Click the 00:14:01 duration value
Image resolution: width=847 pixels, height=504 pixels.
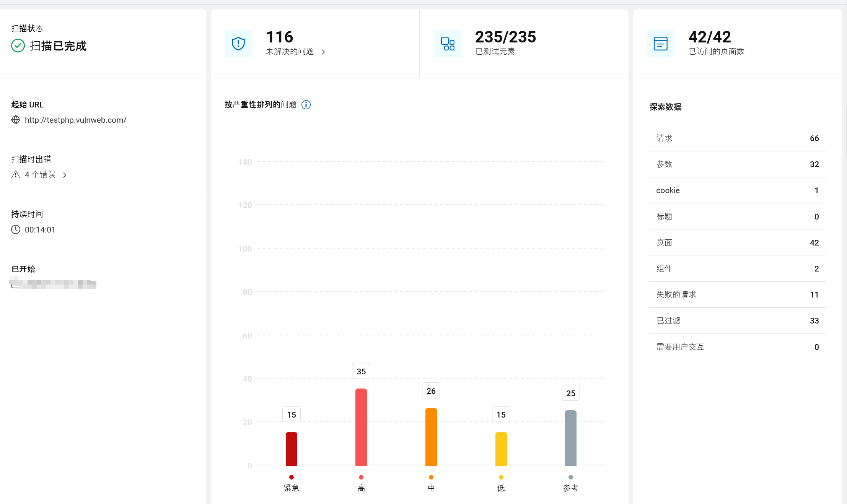[x=40, y=230]
